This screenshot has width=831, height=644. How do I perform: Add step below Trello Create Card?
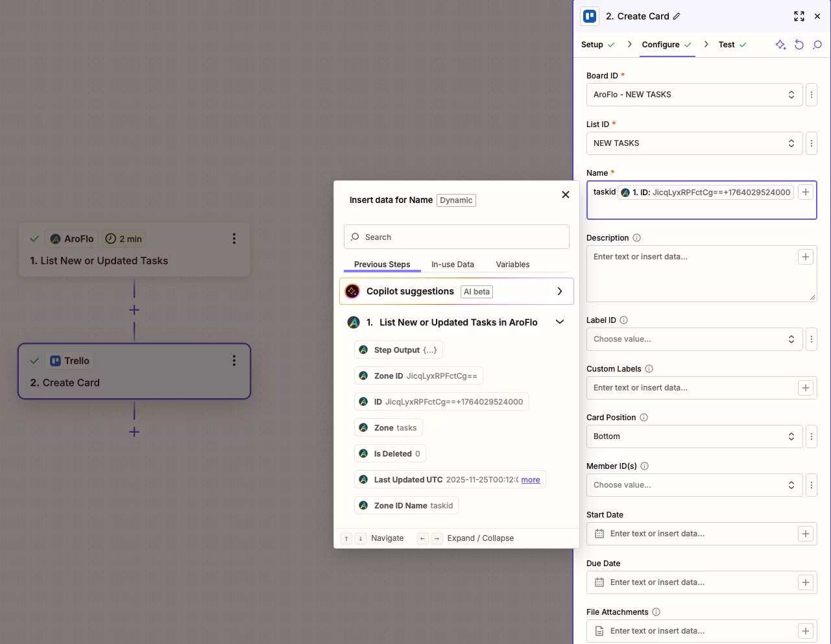point(134,432)
